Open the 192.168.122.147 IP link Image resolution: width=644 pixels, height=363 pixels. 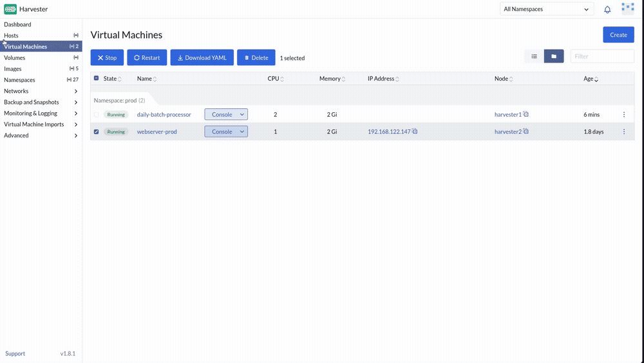tap(389, 132)
